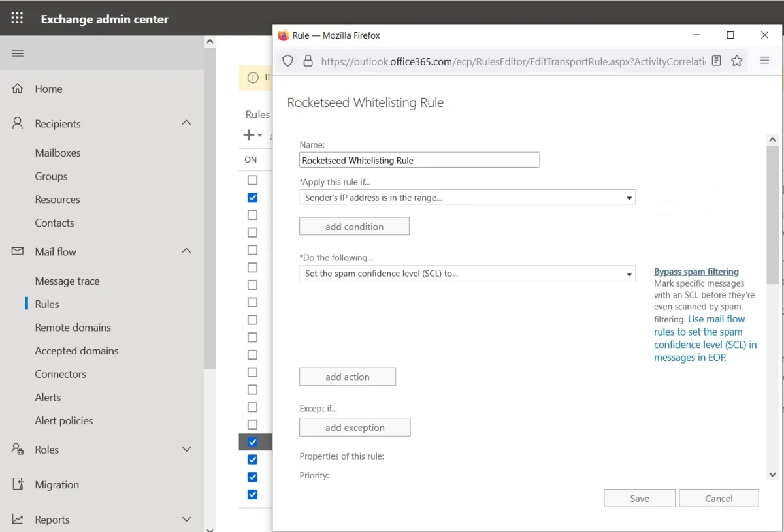Screen dimensions: 784x532
Task: Click the plus icon to add rule
Action: point(249,135)
